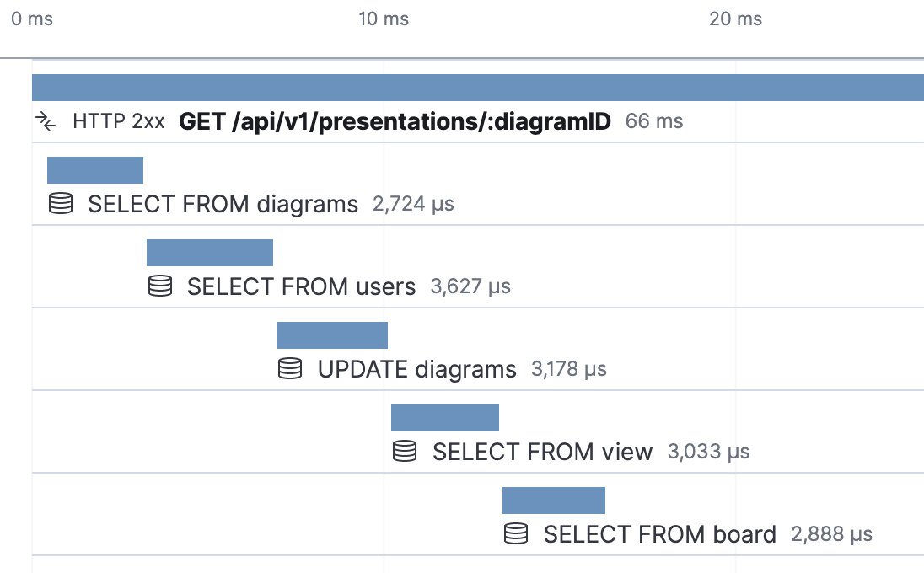
Task: Click the 10 ms timeline axis label
Action: point(384,19)
